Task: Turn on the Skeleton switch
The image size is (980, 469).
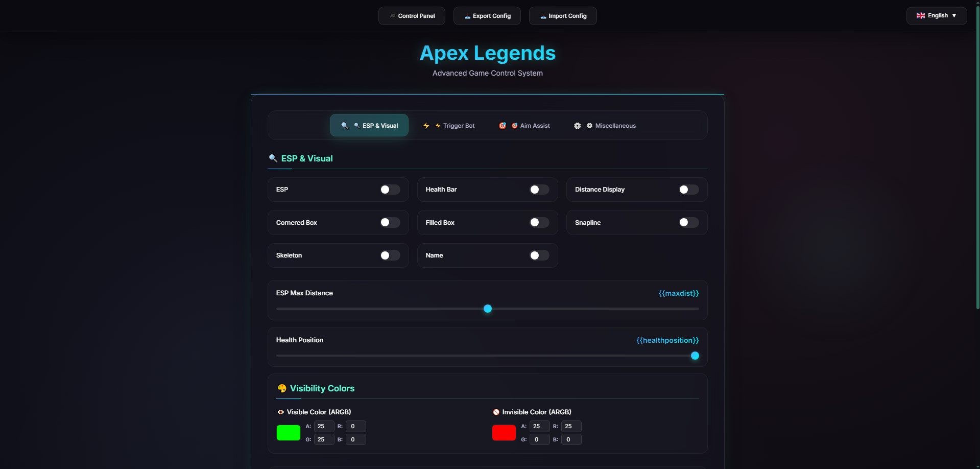Action: coord(390,255)
